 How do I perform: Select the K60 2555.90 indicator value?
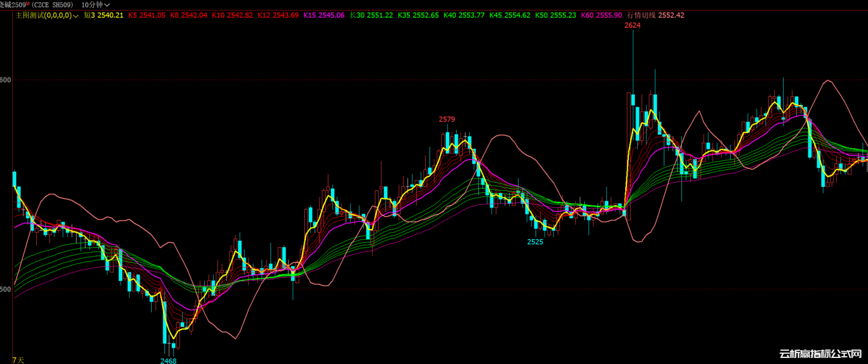click(601, 15)
